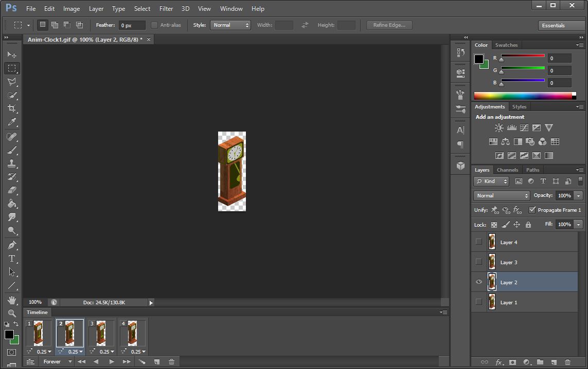
Task: Play the animation
Action: (x=111, y=361)
